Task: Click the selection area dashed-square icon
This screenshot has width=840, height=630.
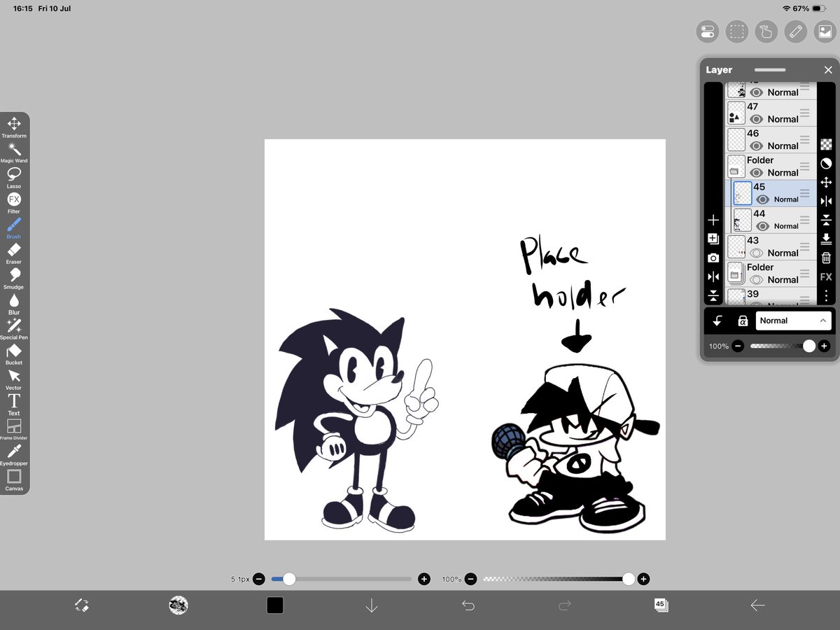Action: tap(736, 31)
